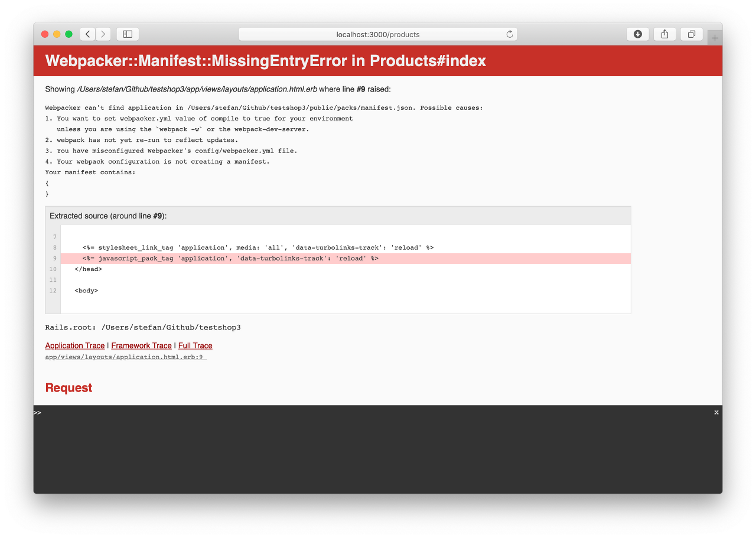The width and height of the screenshot is (756, 538).
Task: Select highlighted javascript_pack_tag source line
Action: 346,259
